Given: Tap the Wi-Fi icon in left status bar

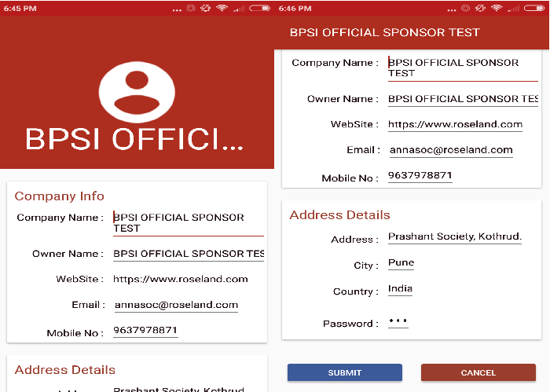Looking at the screenshot, I should click(x=222, y=8).
